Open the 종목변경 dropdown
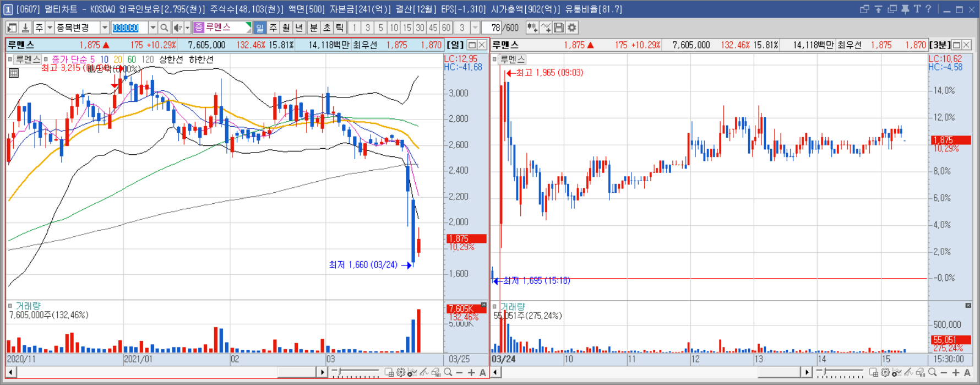 105,28
